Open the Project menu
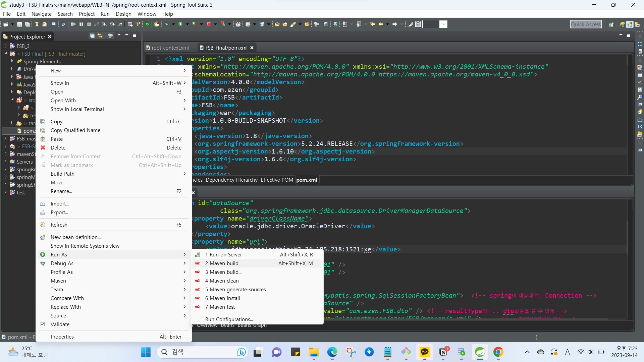 coord(87,14)
